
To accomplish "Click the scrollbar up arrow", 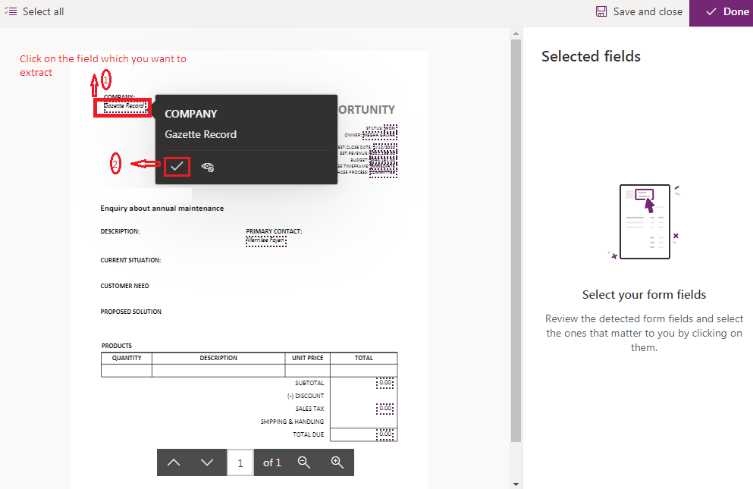I will pos(516,34).
